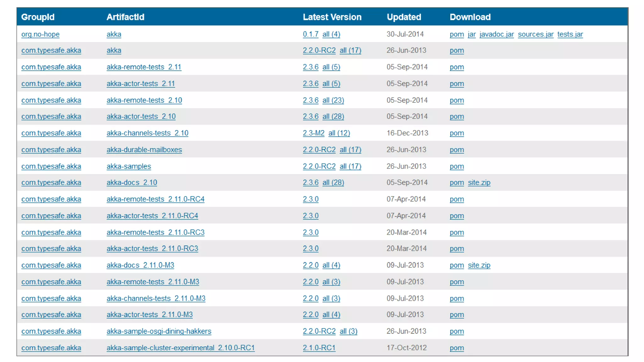Click the Updated column header
This screenshot has height=362, width=644.
point(404,17)
